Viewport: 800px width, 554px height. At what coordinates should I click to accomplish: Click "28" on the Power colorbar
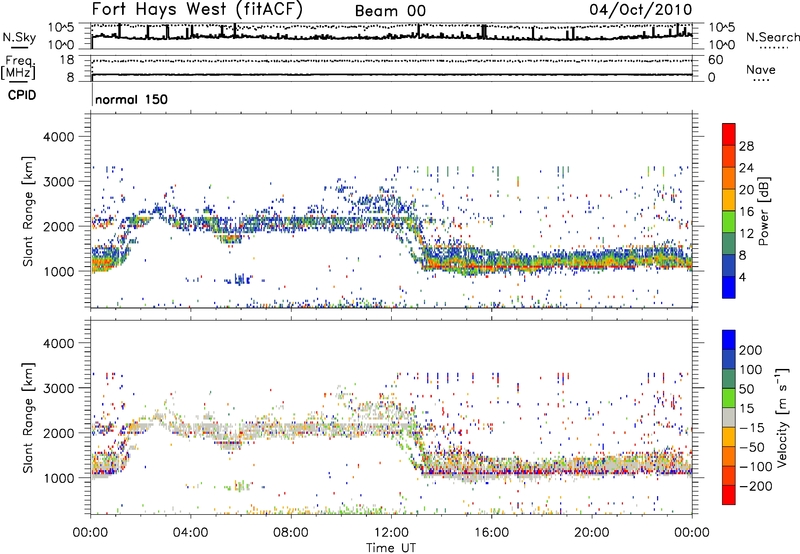click(746, 146)
